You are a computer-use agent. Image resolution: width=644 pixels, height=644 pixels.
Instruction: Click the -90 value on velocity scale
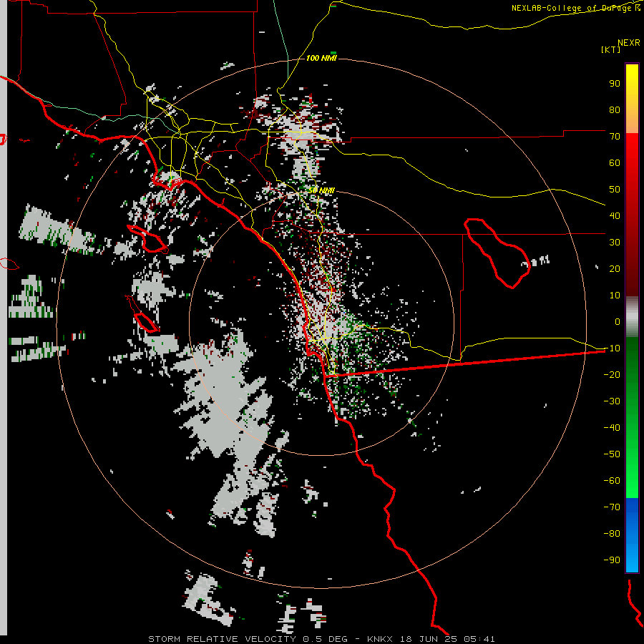pos(612,560)
